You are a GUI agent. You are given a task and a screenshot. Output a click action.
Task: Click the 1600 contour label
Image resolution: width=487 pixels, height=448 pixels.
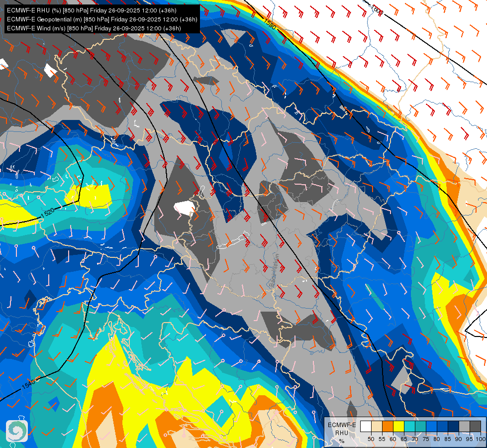[378, 11]
